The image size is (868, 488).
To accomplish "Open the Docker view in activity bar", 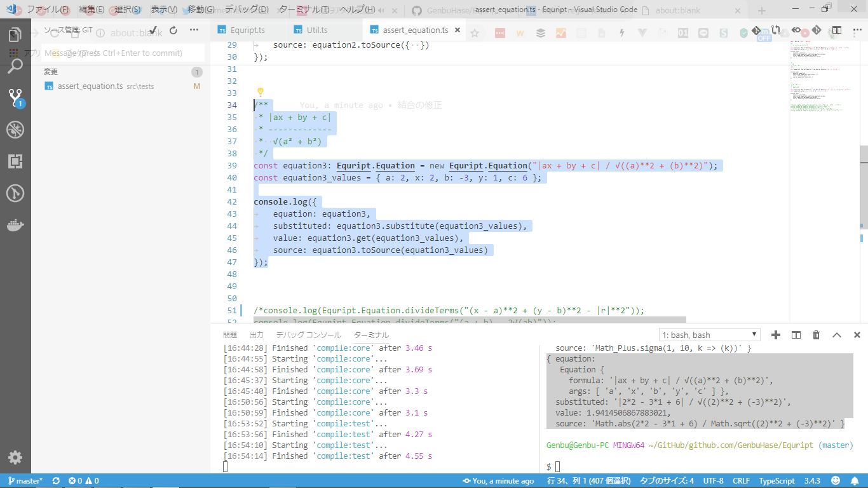I will tap(15, 225).
